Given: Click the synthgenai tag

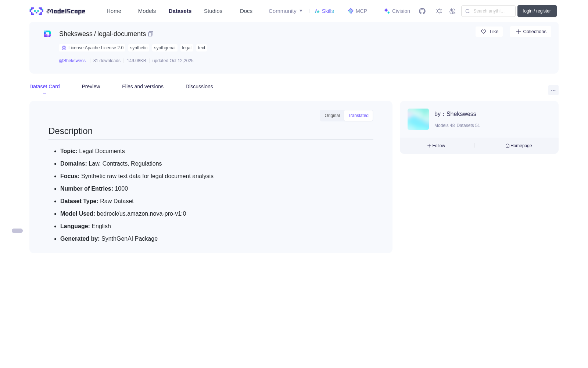Looking at the screenshot, I should (x=165, y=48).
